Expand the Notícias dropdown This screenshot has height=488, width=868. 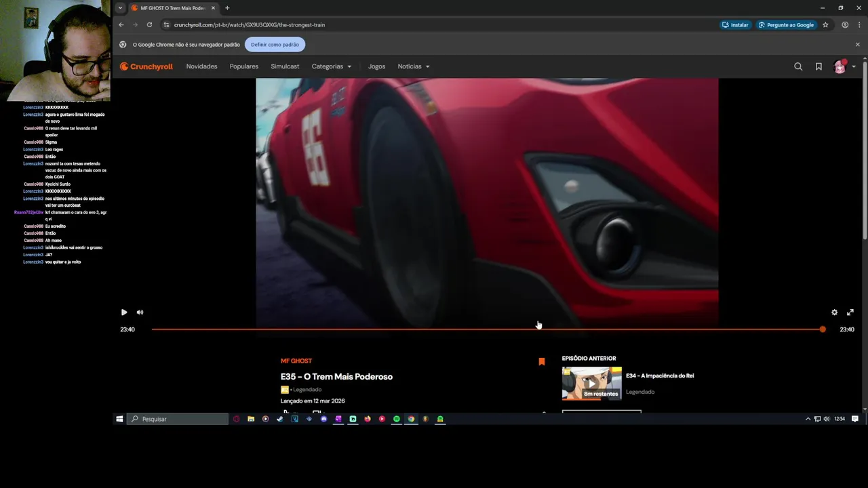click(414, 66)
